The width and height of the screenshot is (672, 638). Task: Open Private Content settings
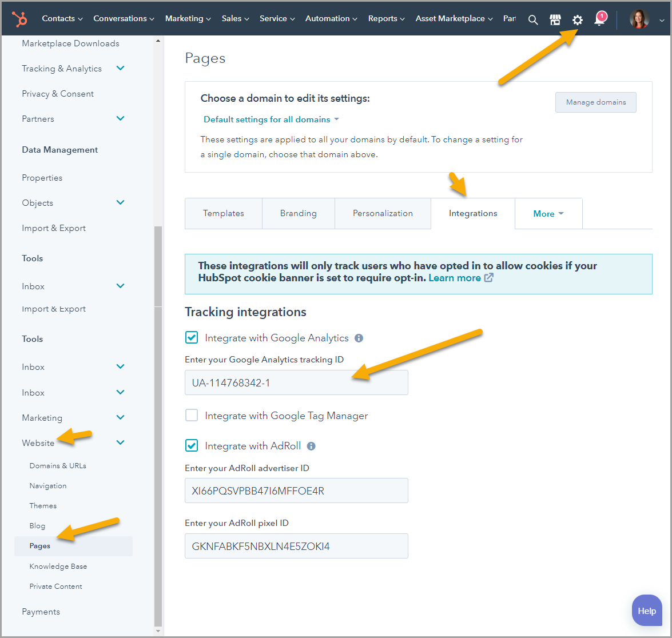[55, 586]
